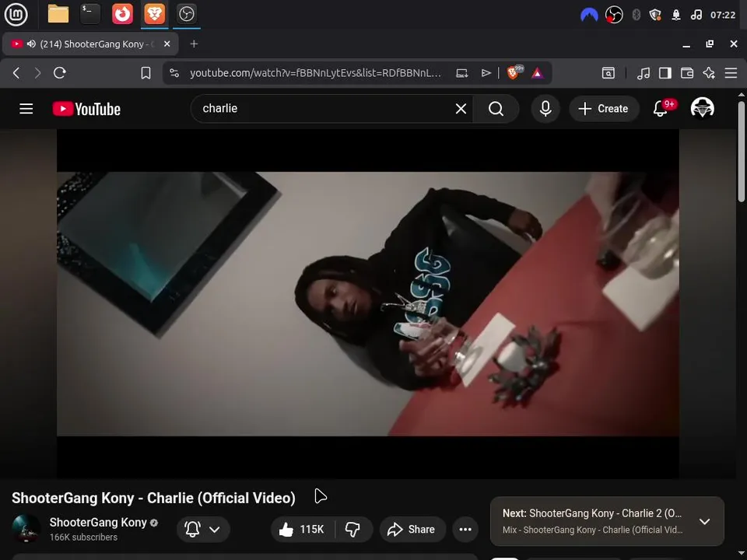747x560 pixels.
Task: Select the ShooterGang Kony YouTube tab
Action: (x=90, y=44)
